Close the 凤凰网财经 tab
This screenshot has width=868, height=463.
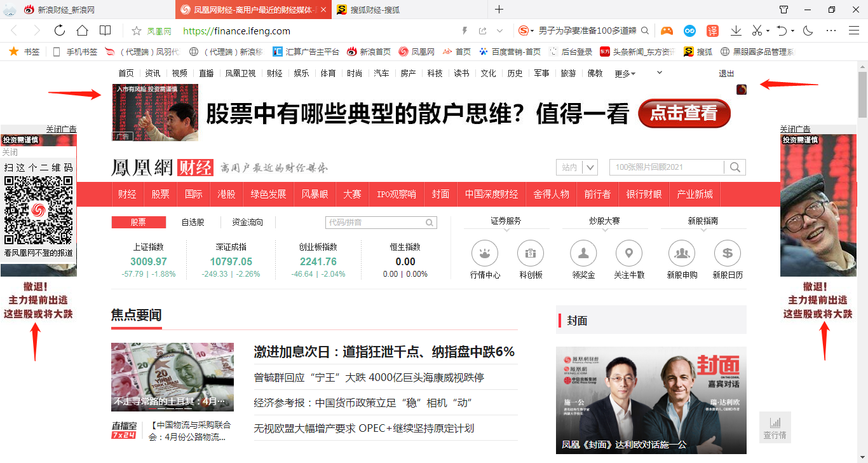[323, 10]
